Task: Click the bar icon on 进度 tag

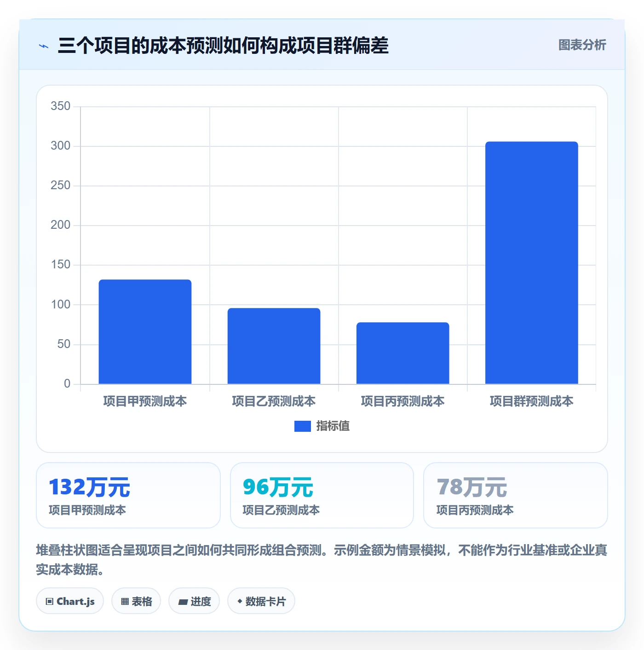Action: click(x=183, y=602)
